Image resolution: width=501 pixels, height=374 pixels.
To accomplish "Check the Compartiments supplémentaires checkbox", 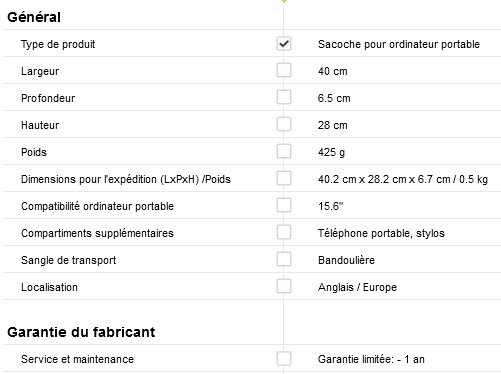I will tap(284, 233).
